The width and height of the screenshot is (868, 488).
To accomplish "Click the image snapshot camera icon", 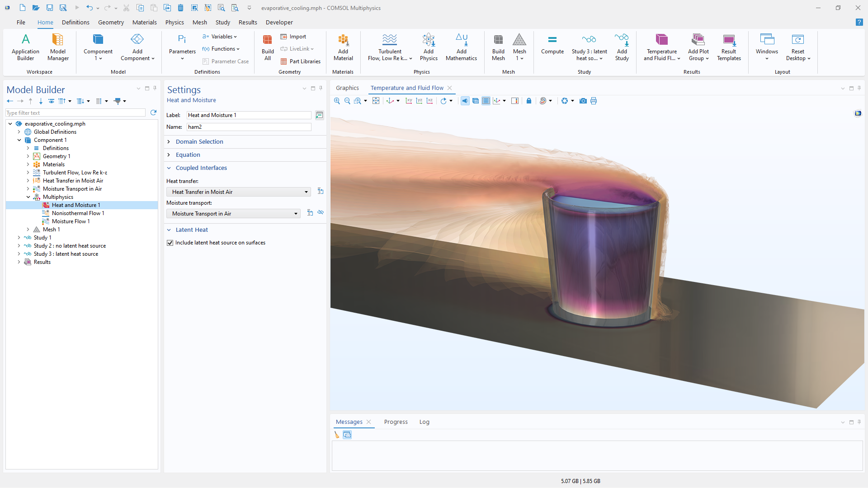I will 583,101.
